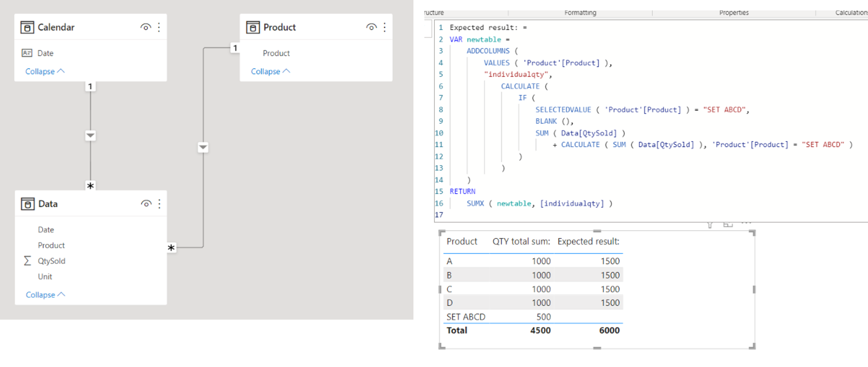Select Product field in Data table
868x367 pixels.
(51, 245)
